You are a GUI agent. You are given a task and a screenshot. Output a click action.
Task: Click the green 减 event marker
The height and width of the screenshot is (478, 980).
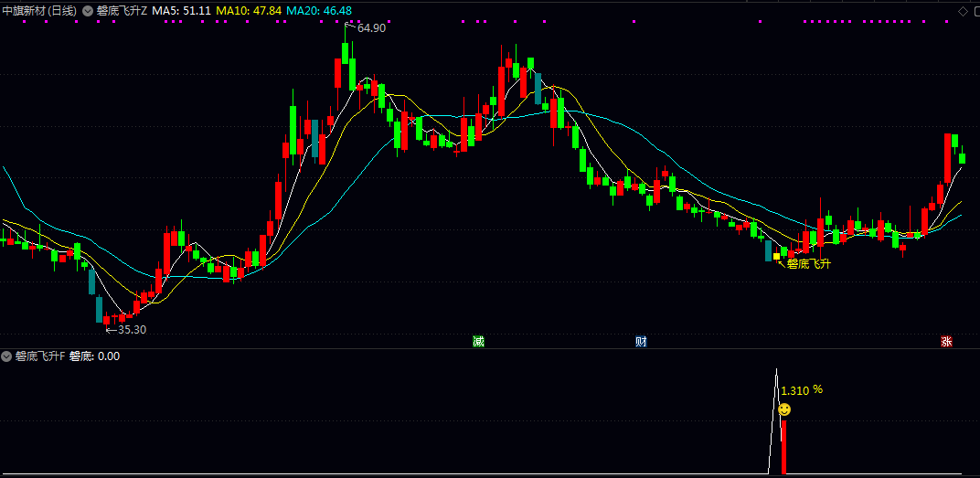(478, 342)
